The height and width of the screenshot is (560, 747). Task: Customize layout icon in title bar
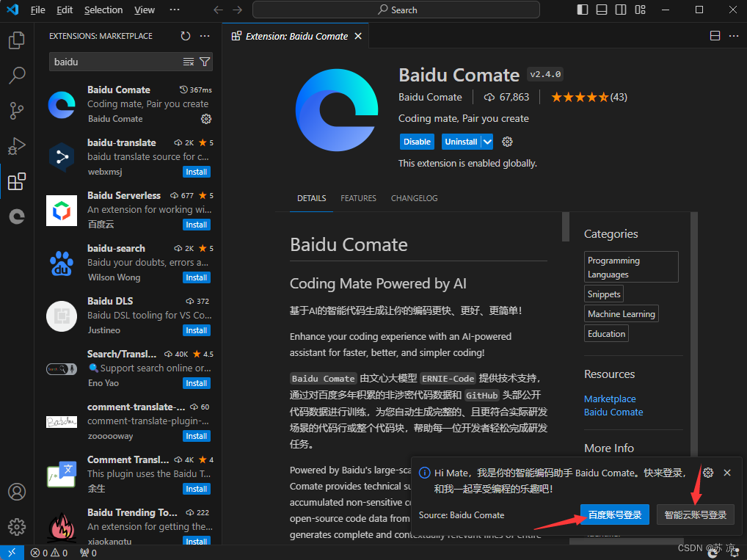641,10
